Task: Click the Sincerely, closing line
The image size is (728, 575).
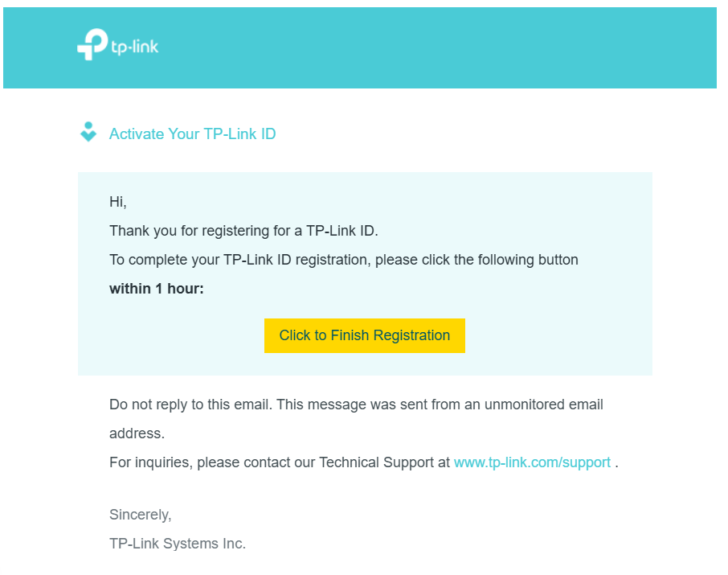Action: tap(140, 515)
